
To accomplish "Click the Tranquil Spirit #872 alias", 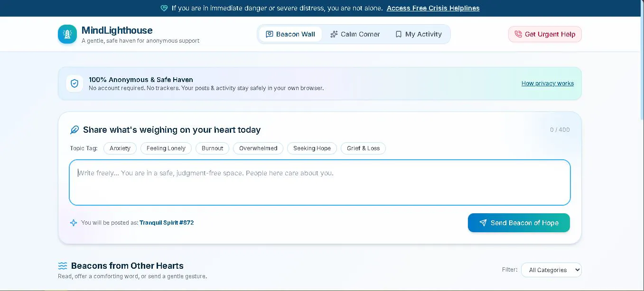I will (167, 223).
